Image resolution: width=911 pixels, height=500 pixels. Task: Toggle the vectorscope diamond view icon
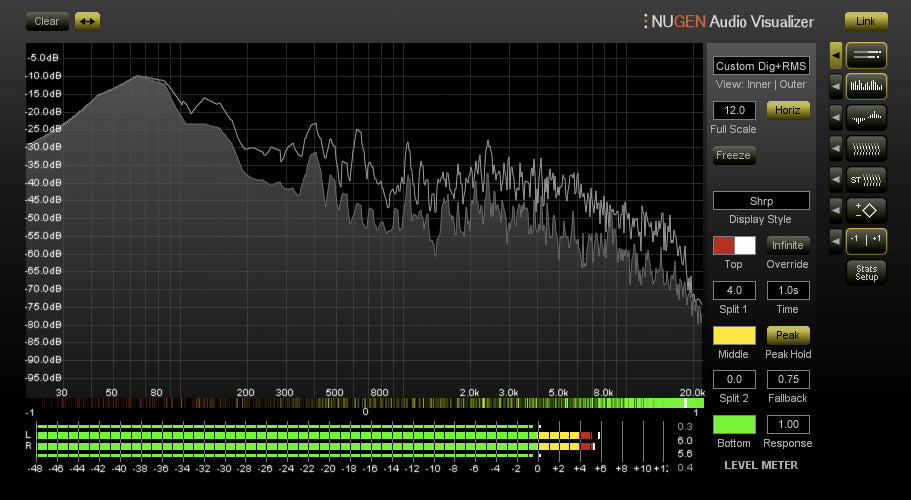coord(866,210)
